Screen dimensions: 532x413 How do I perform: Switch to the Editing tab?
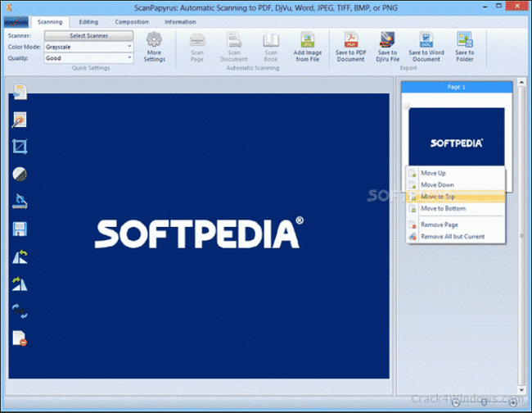coord(88,22)
